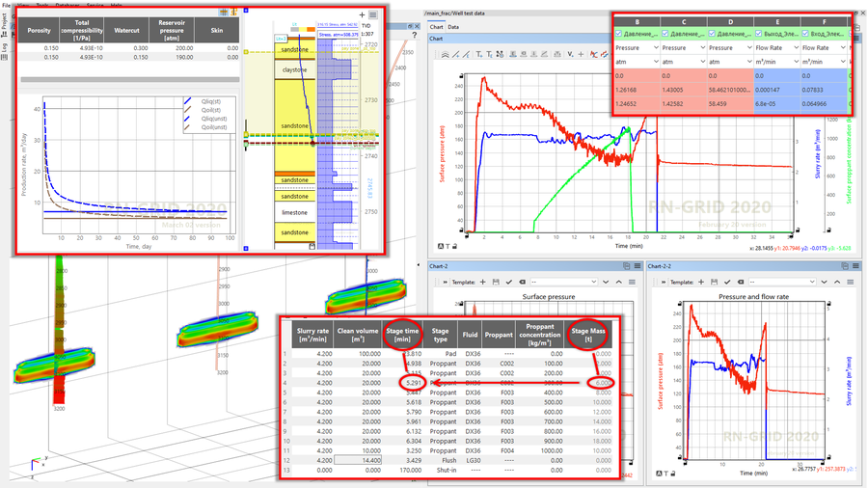Image resolution: width=868 pixels, height=488 pixels.
Task: Apply template with checkmark icon in Chart-2-2
Action: tap(727, 283)
